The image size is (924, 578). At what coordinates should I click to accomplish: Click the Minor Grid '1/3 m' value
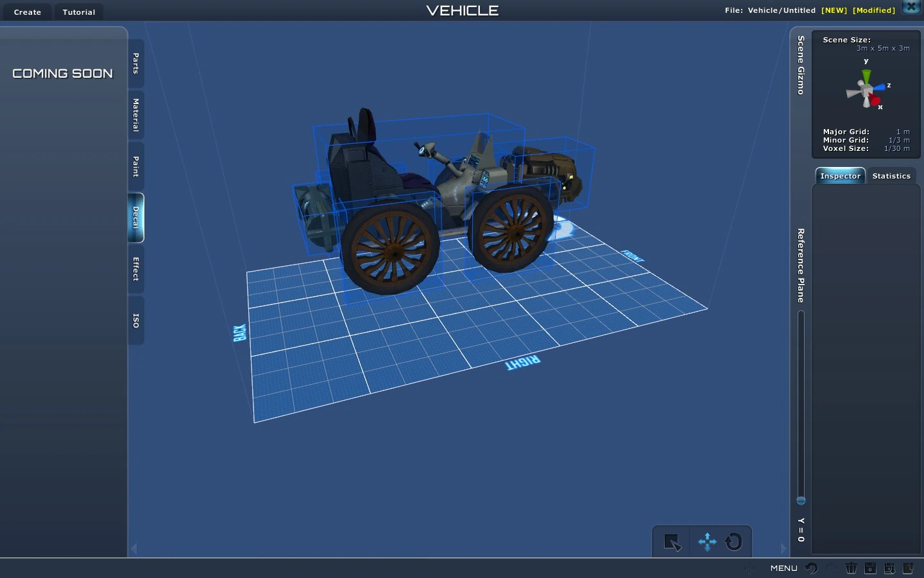tap(899, 140)
